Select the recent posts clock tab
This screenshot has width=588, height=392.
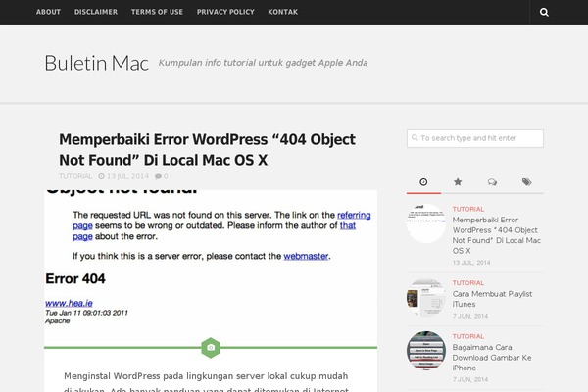pyautogui.click(x=423, y=182)
